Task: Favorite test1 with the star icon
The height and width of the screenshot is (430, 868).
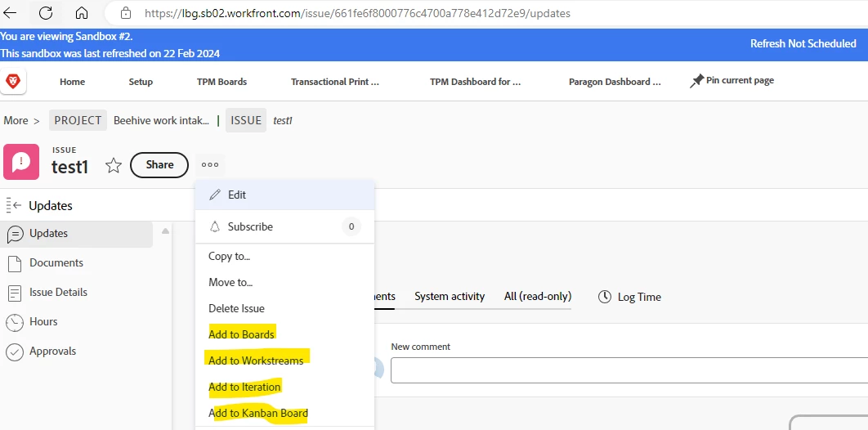Action: coord(114,165)
